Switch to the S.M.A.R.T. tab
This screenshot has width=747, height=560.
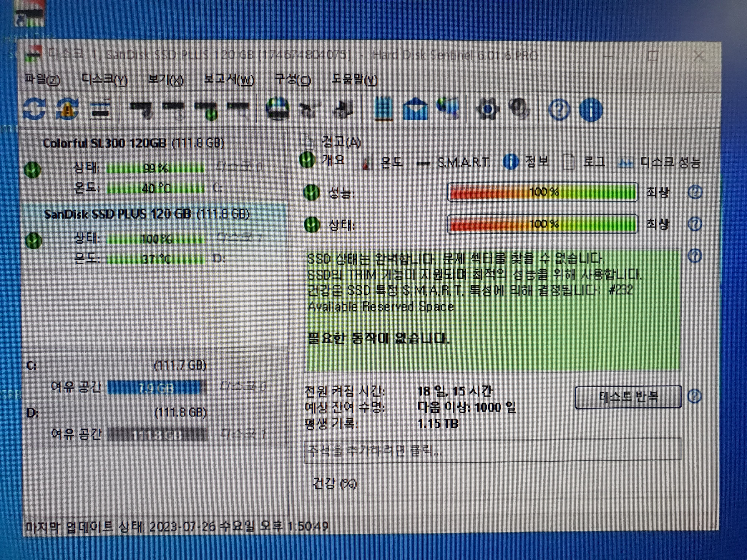click(454, 163)
